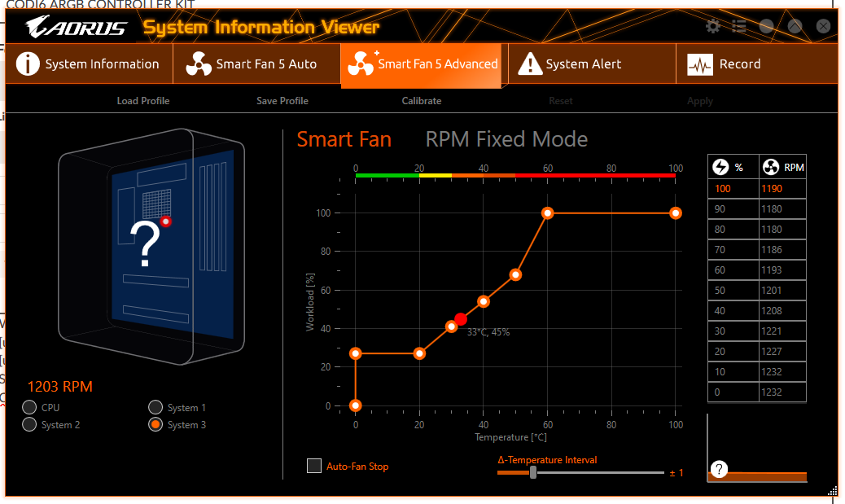The width and height of the screenshot is (845, 504).
Task: Click the Δ-Temperature Interval slider handle
Action: coord(533,472)
